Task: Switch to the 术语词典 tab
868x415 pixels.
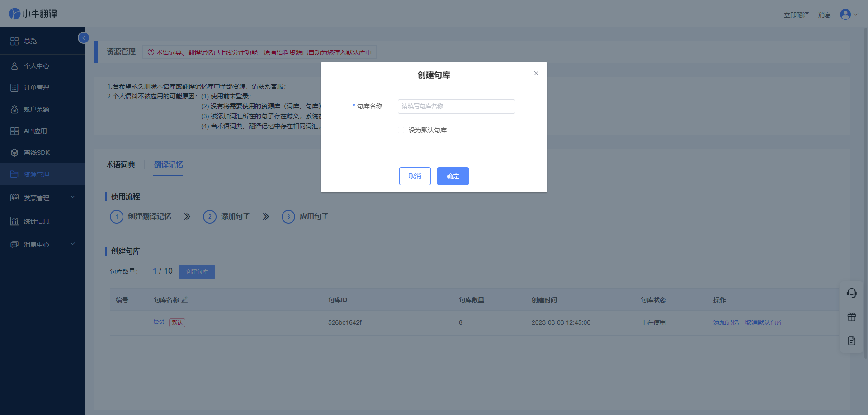Action: pos(121,165)
